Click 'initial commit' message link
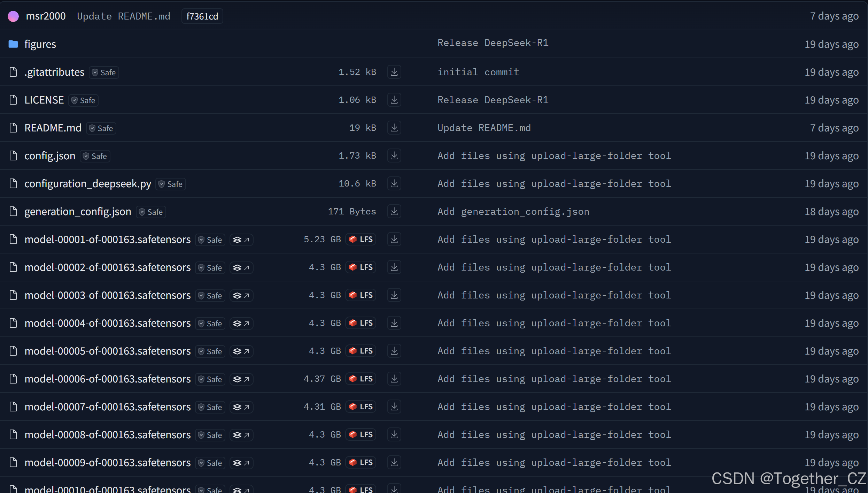The height and width of the screenshot is (493, 868). [x=478, y=72]
